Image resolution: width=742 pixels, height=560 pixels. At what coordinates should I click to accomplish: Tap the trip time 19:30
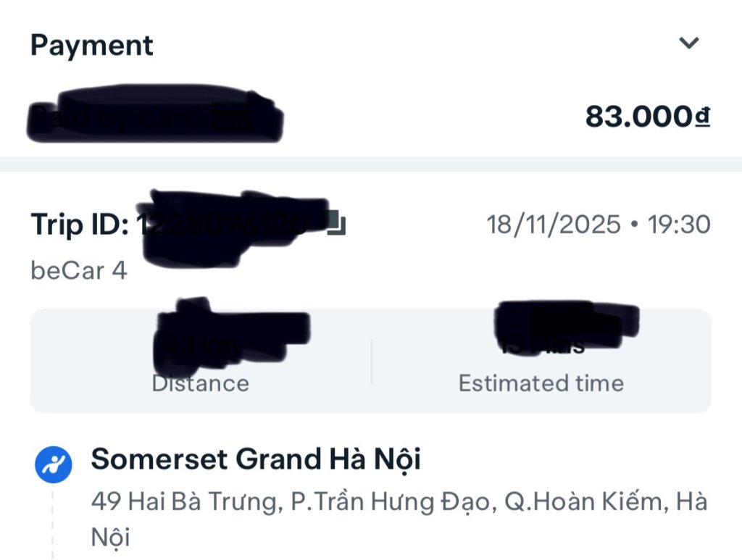pos(678,225)
